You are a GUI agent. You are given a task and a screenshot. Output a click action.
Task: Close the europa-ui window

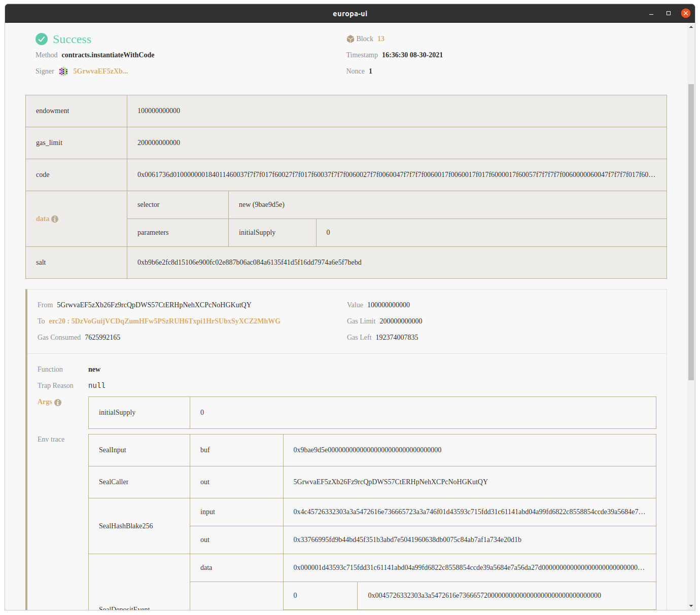pos(686,14)
